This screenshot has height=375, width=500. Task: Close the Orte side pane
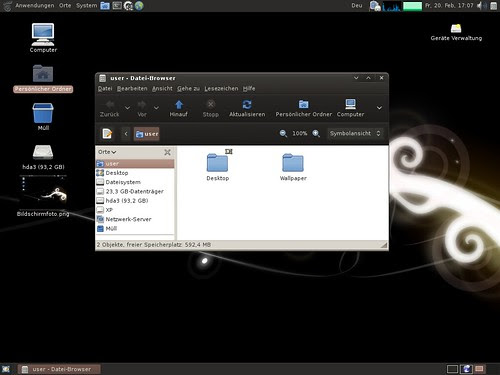point(167,152)
